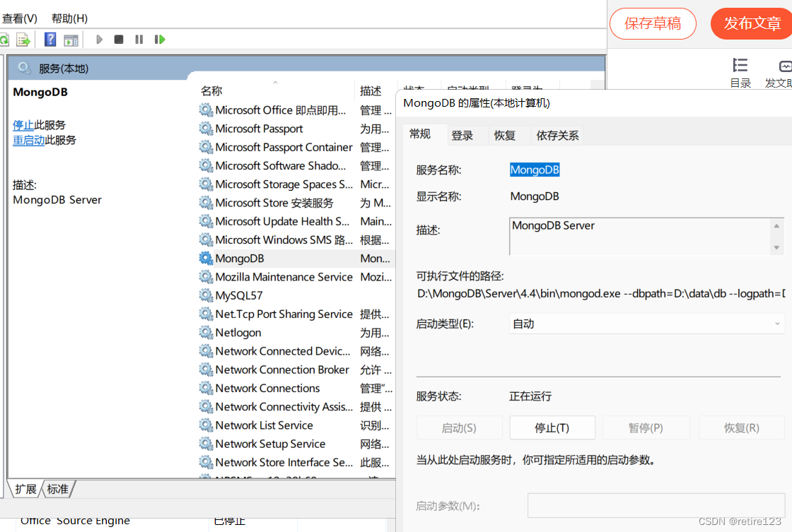
Task: Select the 扩展 view tab
Action: pyautogui.click(x=25, y=489)
